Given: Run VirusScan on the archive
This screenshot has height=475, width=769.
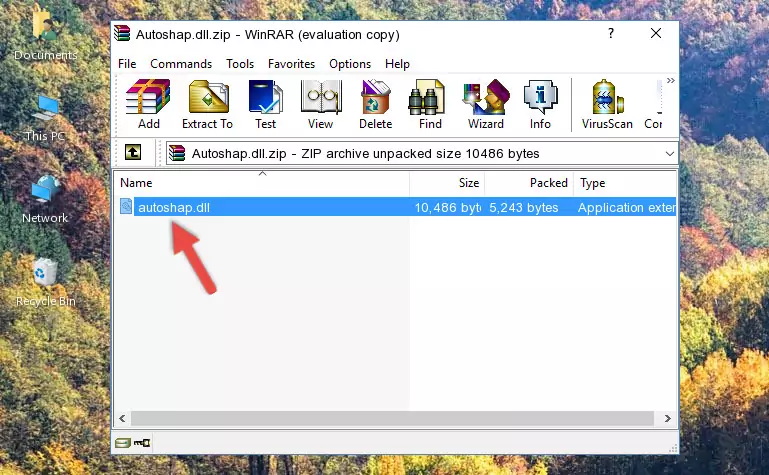Looking at the screenshot, I should pyautogui.click(x=607, y=104).
